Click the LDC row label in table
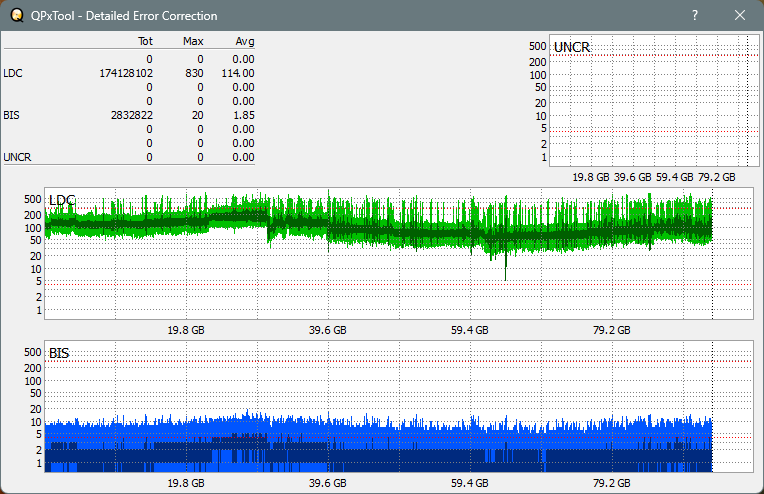This screenshot has height=494, width=764. click(x=13, y=73)
